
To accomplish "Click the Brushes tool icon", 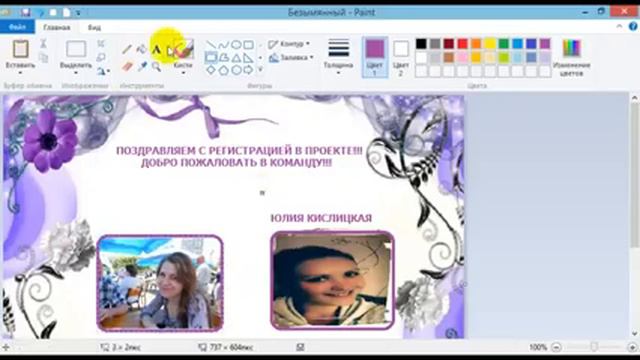I will (183, 49).
